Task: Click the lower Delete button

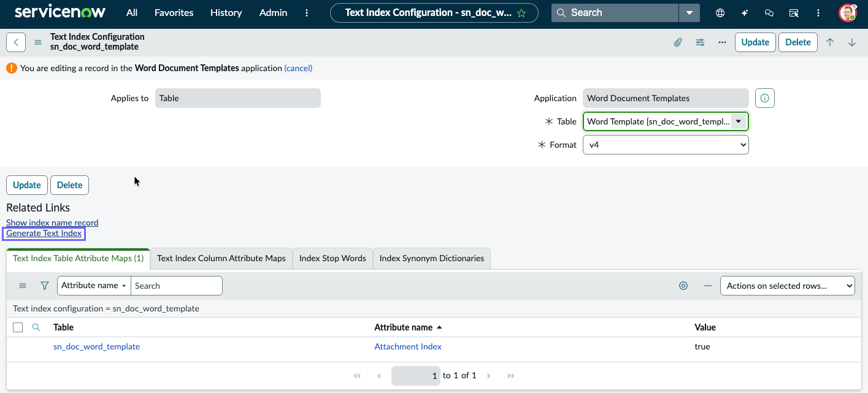Action: click(x=70, y=185)
